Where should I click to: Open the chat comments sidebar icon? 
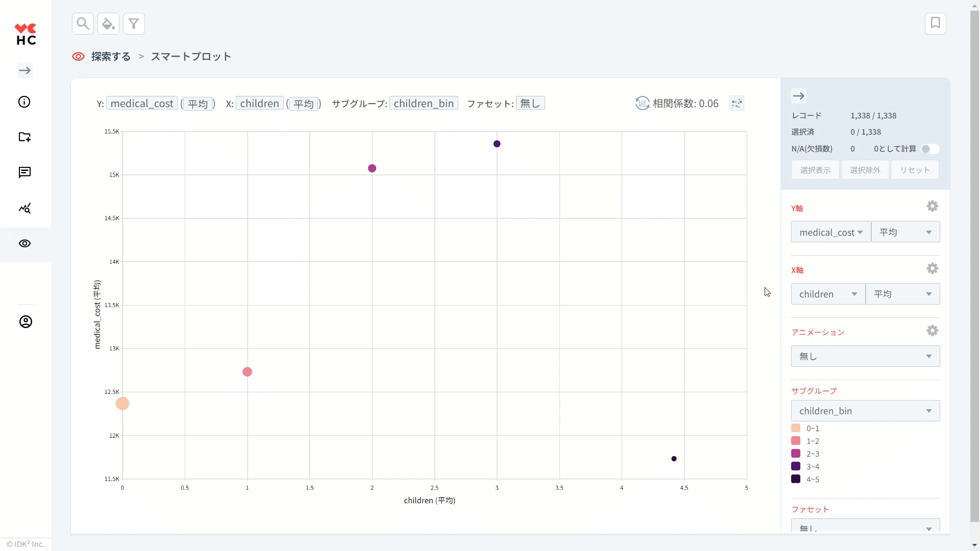[24, 172]
